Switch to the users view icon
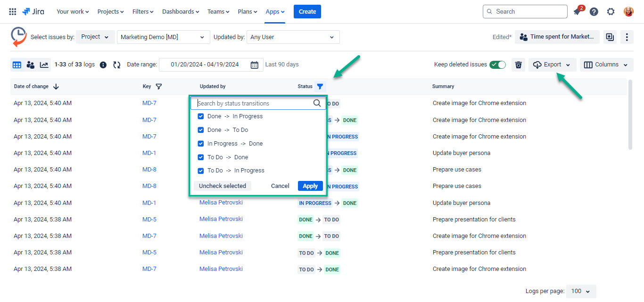 30,65
